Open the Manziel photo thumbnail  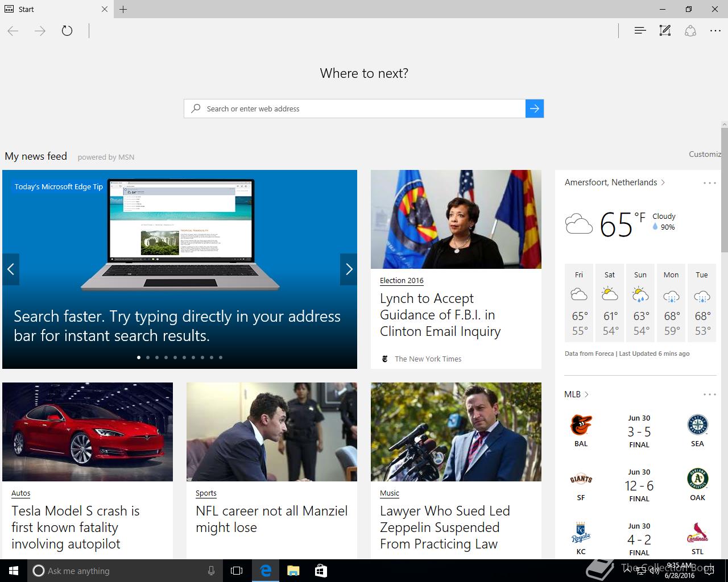click(x=272, y=432)
